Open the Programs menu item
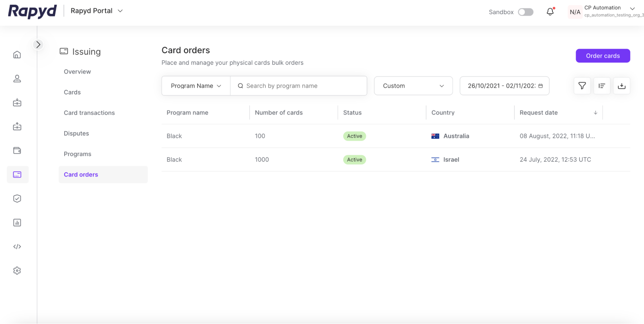This screenshot has width=644, height=324. (x=77, y=154)
